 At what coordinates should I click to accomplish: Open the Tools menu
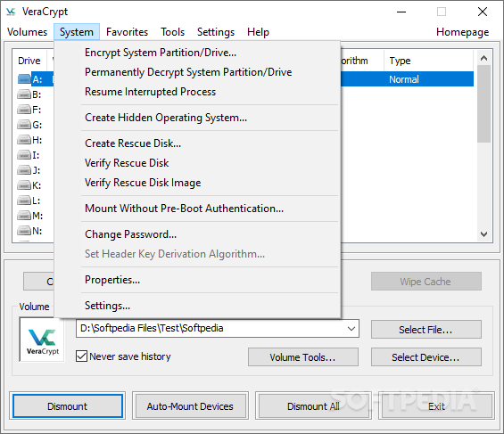172,32
